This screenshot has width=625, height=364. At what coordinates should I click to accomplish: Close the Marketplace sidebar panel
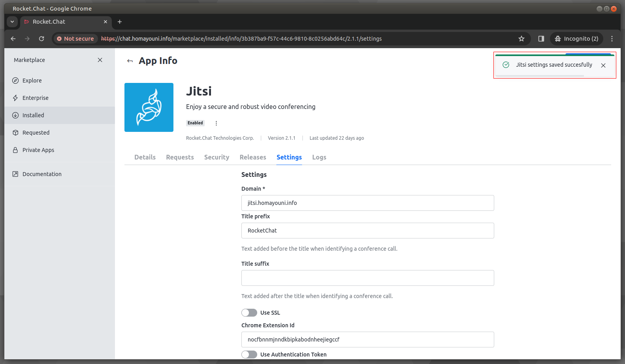[100, 60]
